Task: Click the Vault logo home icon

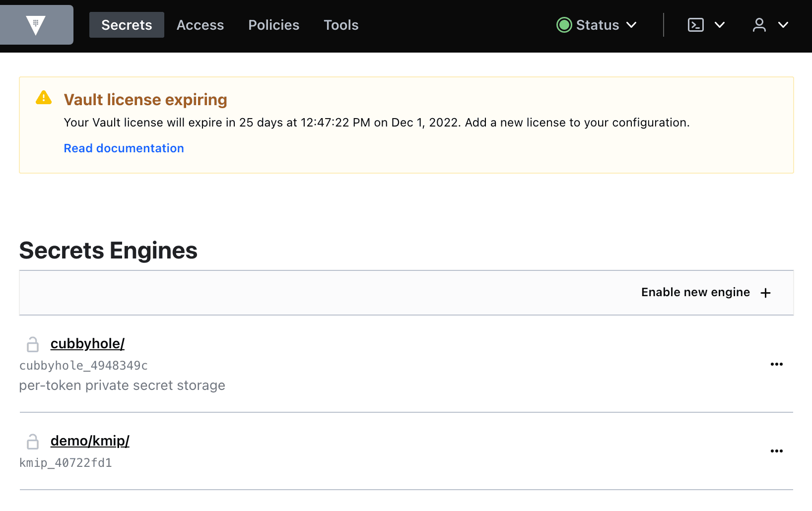Action: click(x=36, y=25)
